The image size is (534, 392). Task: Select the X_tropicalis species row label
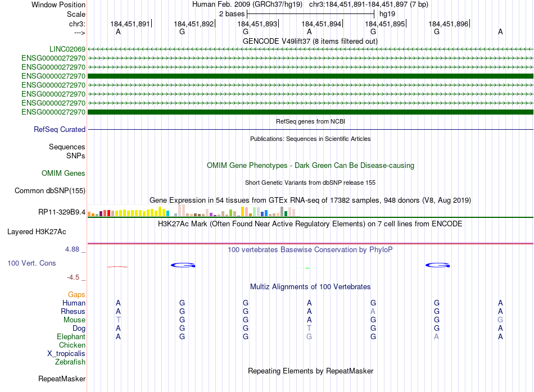[66, 354]
